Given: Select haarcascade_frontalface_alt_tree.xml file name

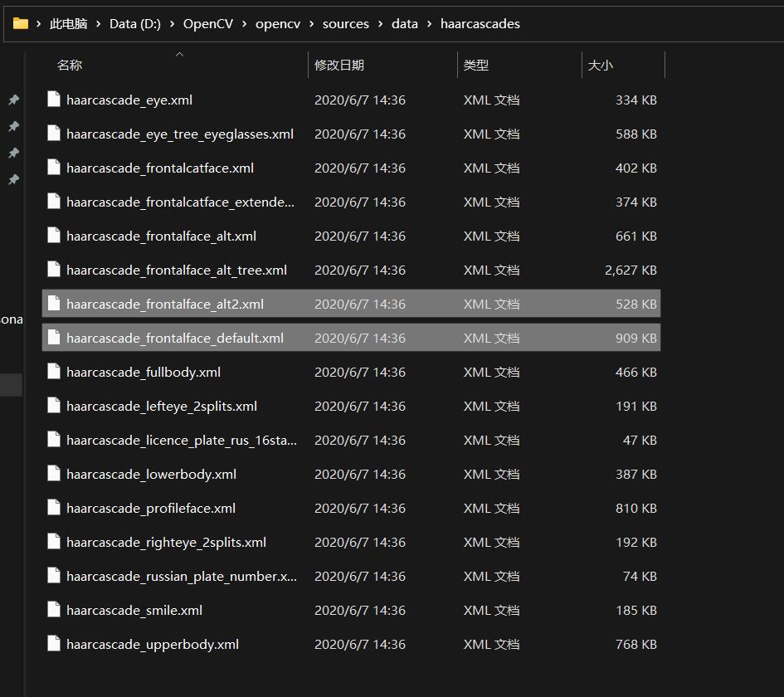Looking at the screenshot, I should tap(177, 270).
